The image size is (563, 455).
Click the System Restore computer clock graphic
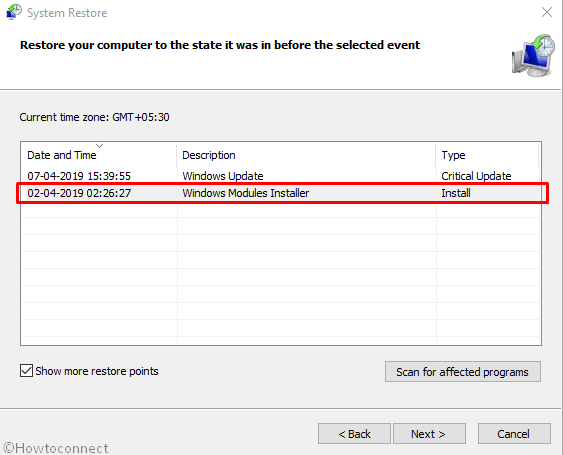point(534,55)
